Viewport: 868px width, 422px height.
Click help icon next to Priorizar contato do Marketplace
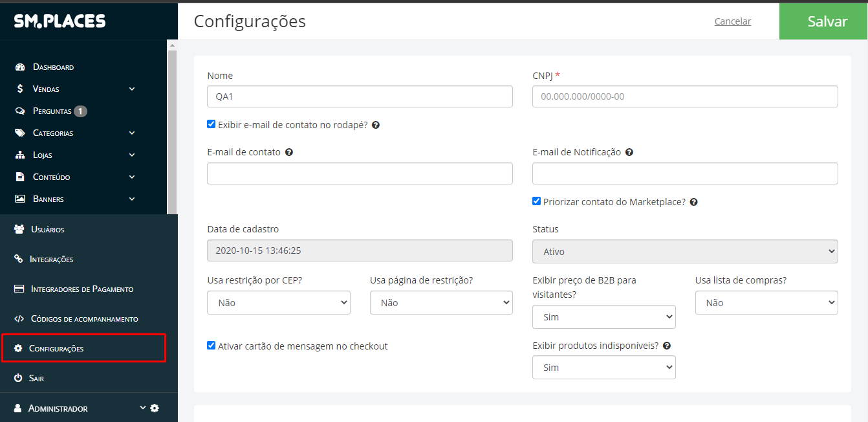(693, 202)
